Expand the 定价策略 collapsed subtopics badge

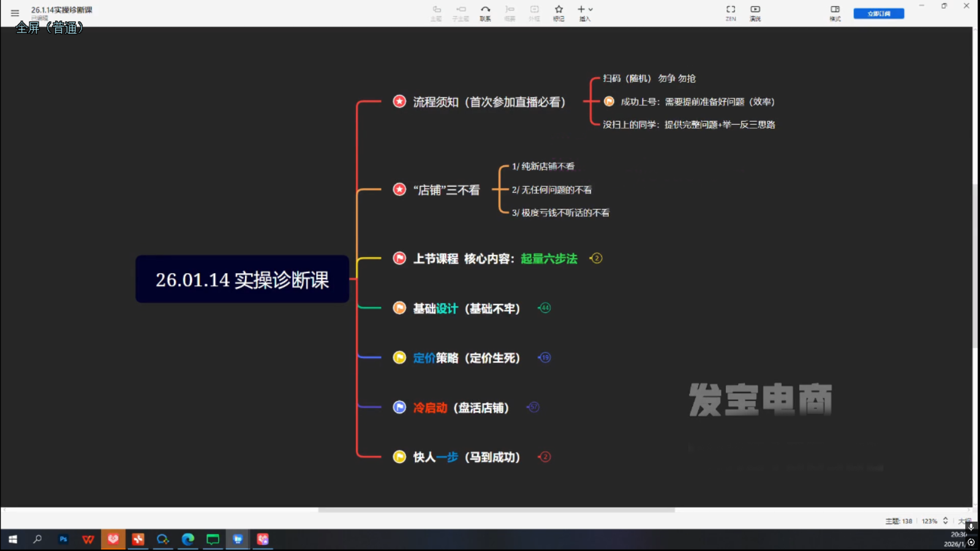pyautogui.click(x=545, y=358)
